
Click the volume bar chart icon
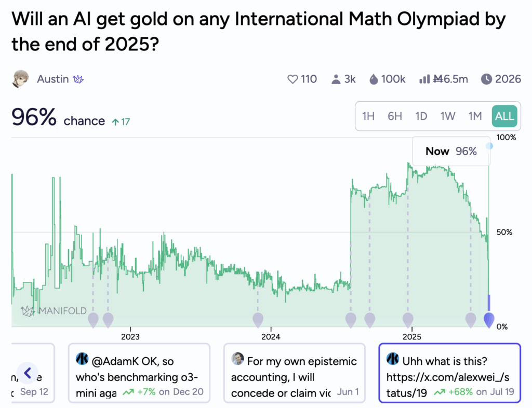tap(424, 79)
